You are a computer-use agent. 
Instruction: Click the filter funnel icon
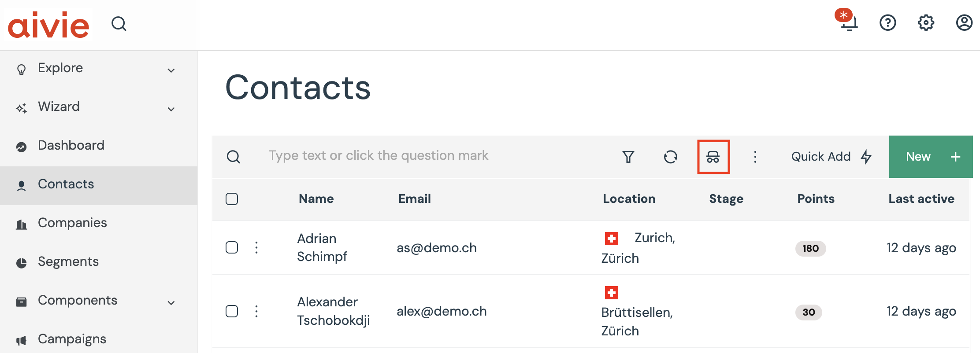[628, 157]
